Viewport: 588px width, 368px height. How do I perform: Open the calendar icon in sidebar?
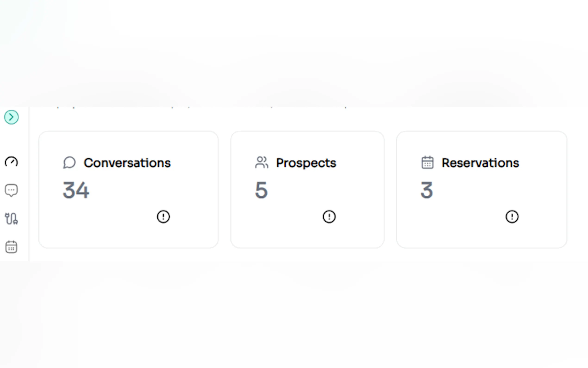[11, 247]
